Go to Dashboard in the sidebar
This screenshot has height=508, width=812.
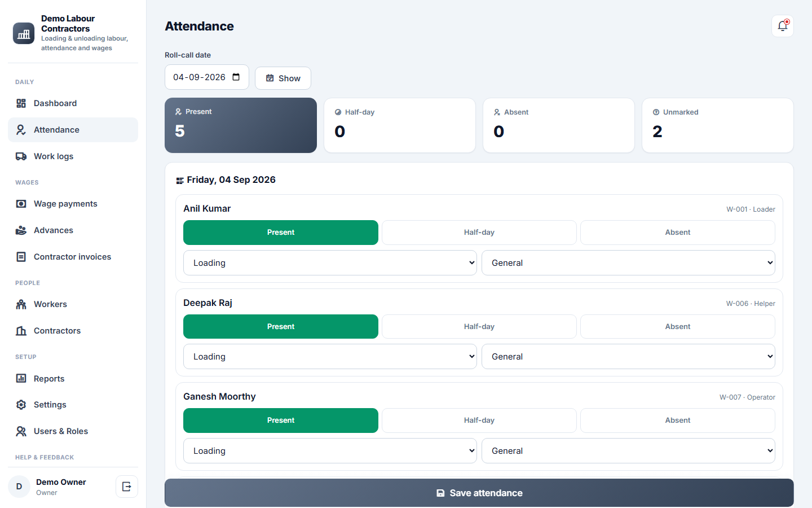(73, 103)
